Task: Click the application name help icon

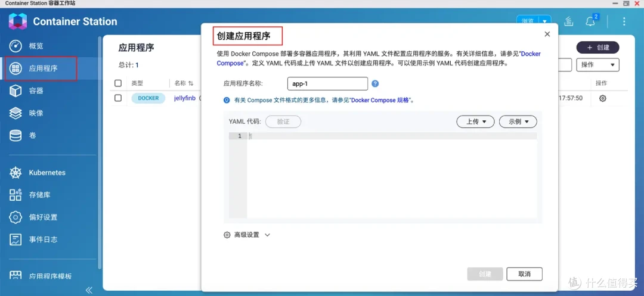Action: 375,83
